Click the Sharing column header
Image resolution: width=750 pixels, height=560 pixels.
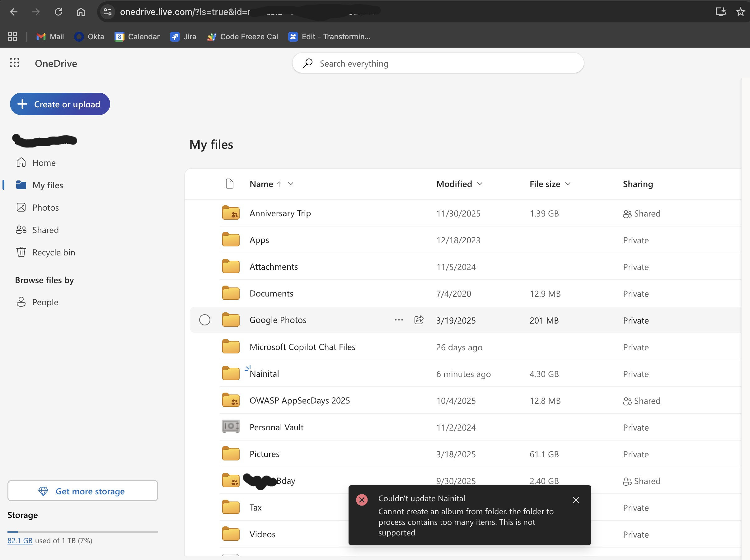coord(638,184)
